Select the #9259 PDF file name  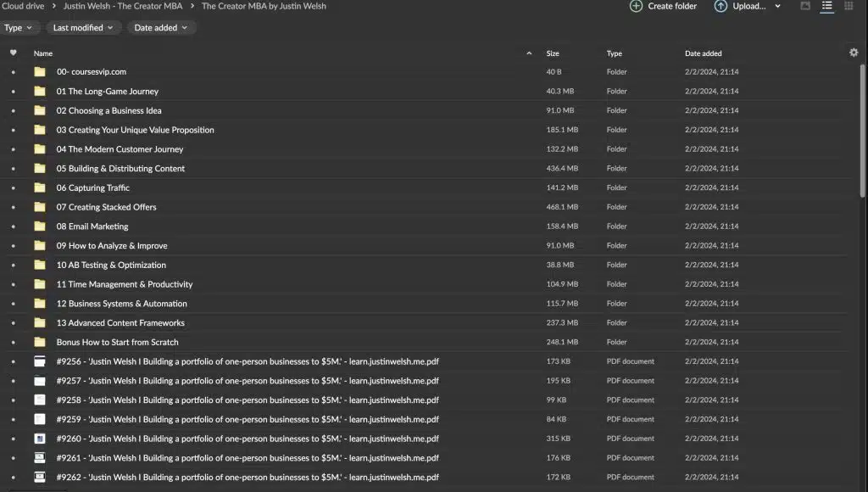(x=248, y=419)
